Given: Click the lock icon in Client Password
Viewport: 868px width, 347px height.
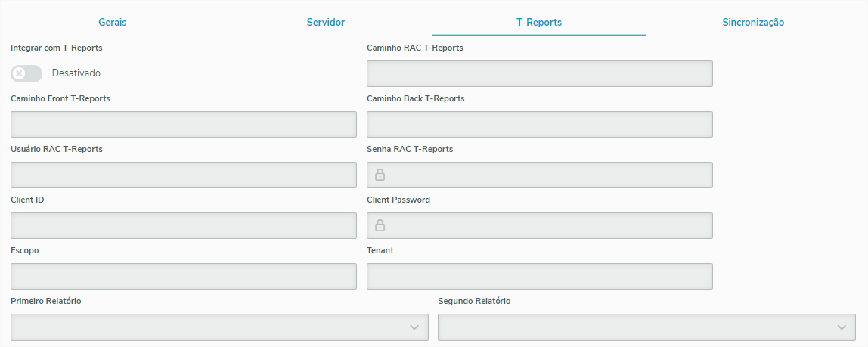Looking at the screenshot, I should [x=380, y=225].
